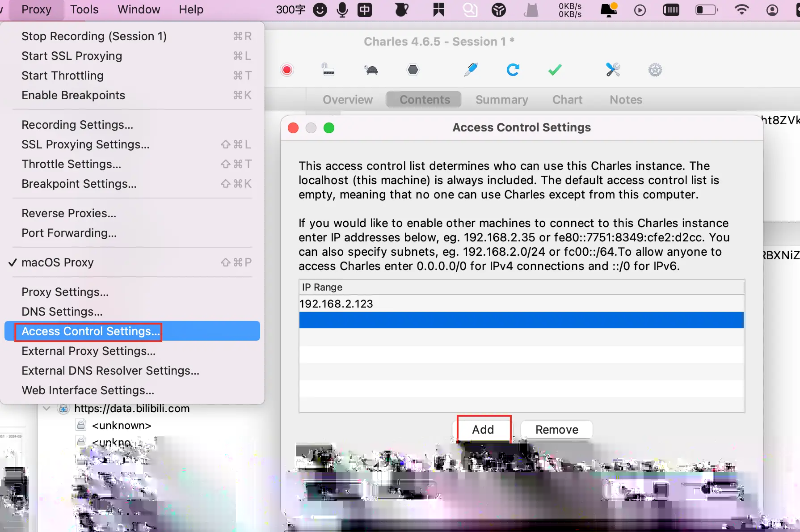Open the Proxy menu
The height and width of the screenshot is (532, 800).
click(37, 9)
